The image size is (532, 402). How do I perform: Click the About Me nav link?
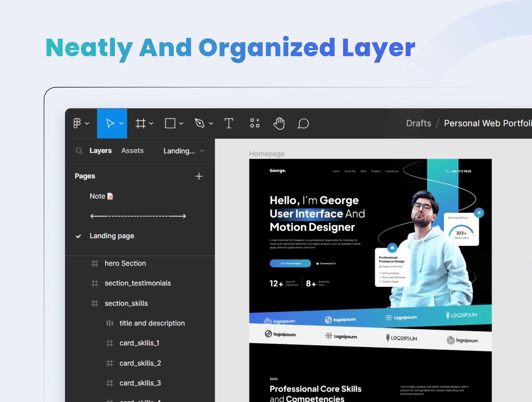point(350,171)
